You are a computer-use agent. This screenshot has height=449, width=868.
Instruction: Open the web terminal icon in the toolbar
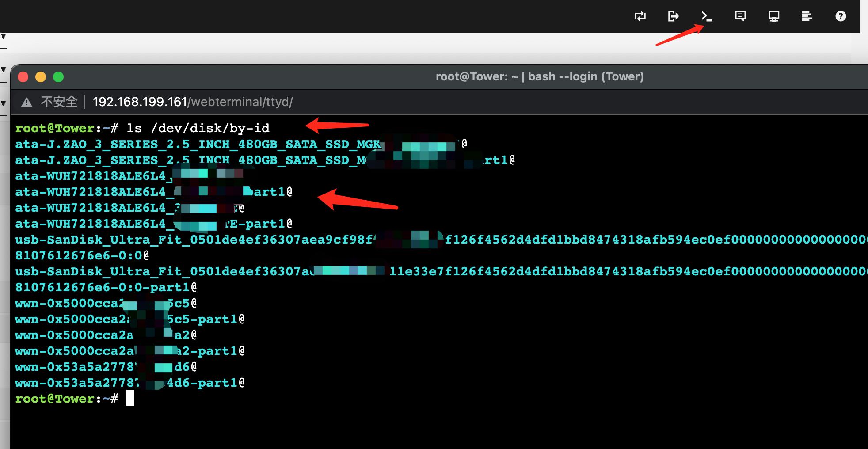tap(707, 16)
